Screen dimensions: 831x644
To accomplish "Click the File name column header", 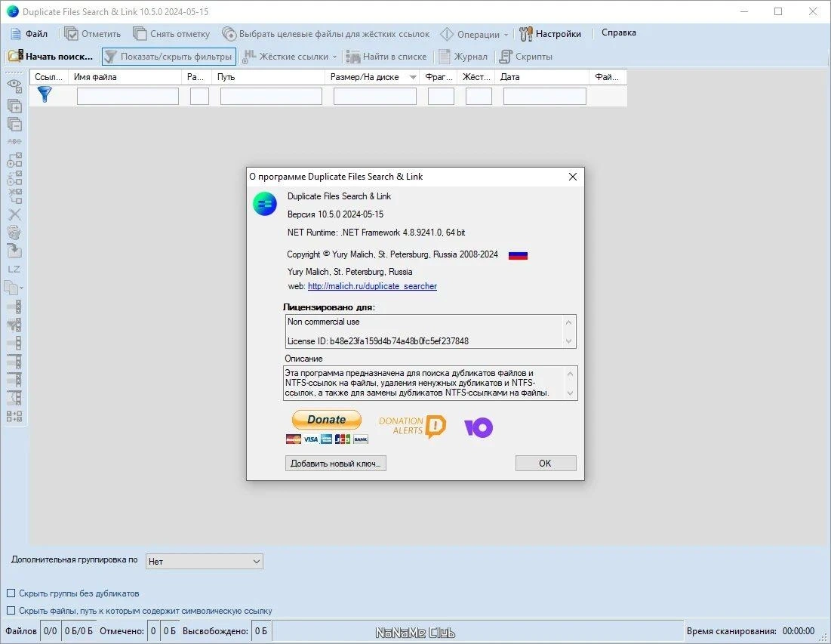I will 125,77.
